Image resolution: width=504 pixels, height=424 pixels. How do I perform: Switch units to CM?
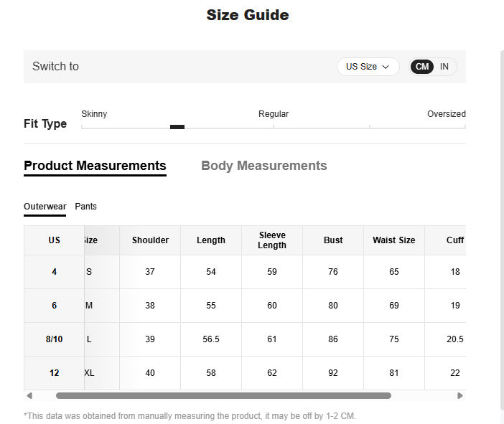click(421, 67)
